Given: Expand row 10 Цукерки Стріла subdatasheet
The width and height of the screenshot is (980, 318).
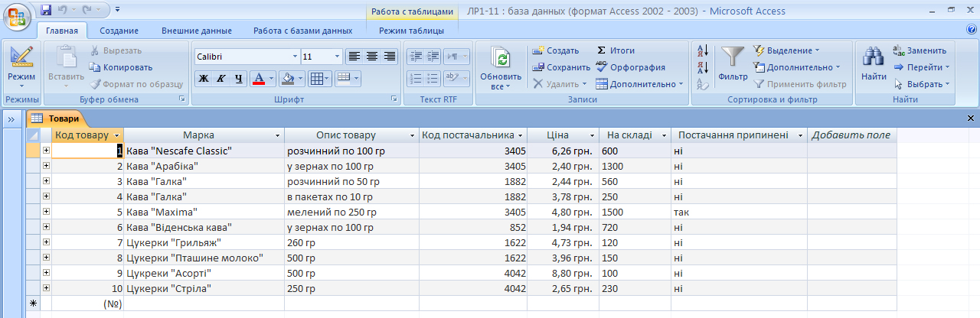Looking at the screenshot, I should pos(46,288).
